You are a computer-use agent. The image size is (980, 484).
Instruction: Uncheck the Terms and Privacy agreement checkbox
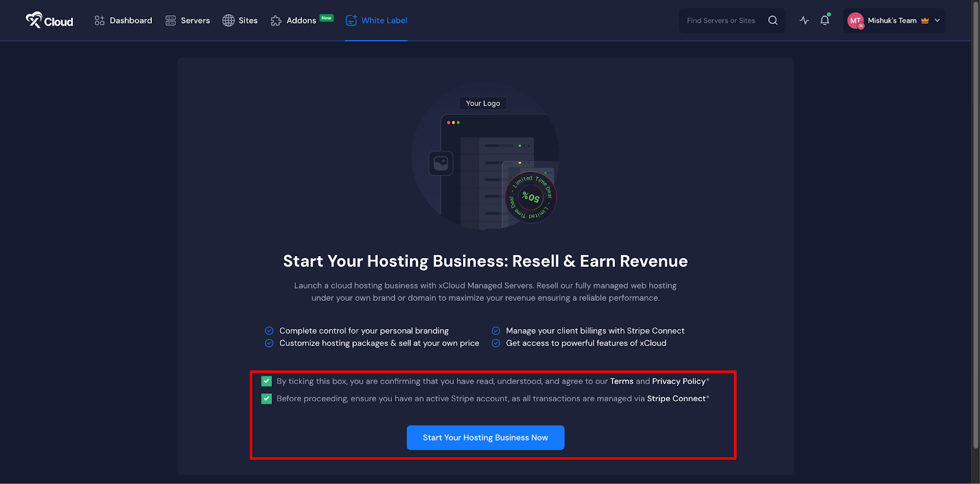click(266, 381)
